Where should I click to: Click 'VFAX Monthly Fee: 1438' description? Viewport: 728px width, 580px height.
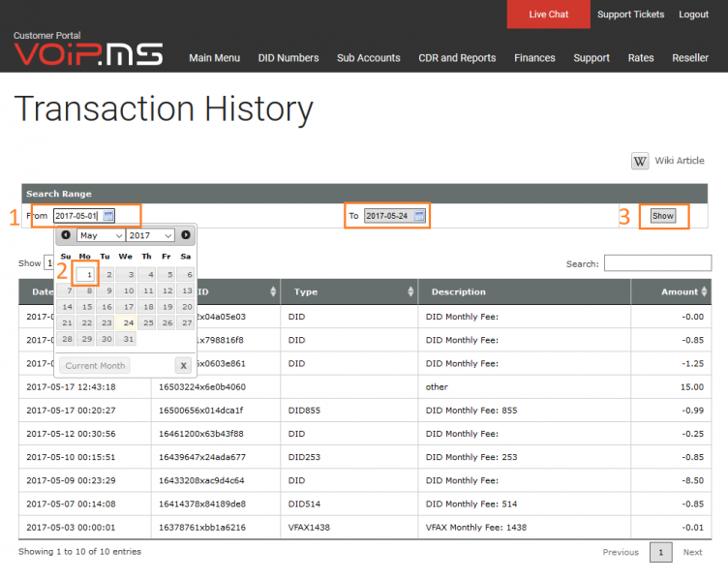(476, 528)
